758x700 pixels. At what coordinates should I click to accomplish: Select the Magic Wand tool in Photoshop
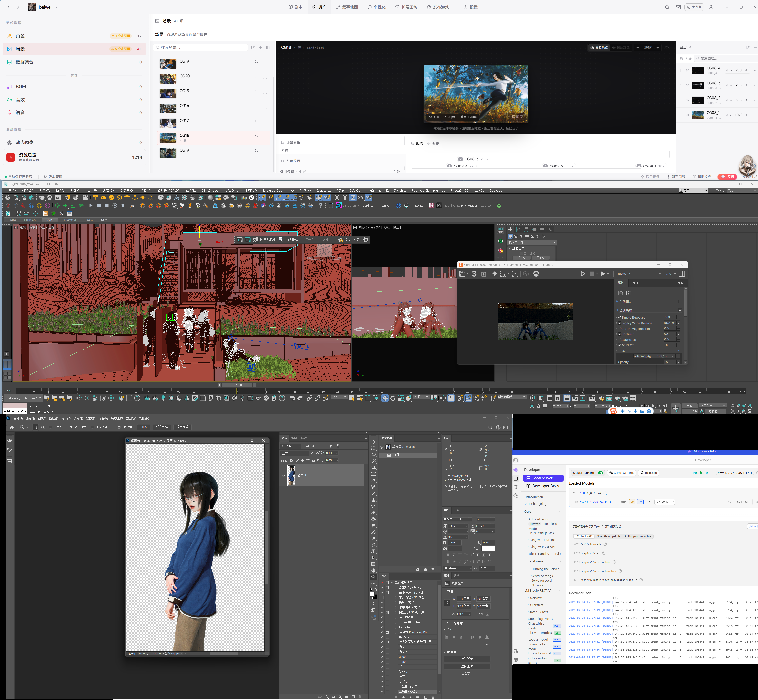pyautogui.click(x=373, y=461)
